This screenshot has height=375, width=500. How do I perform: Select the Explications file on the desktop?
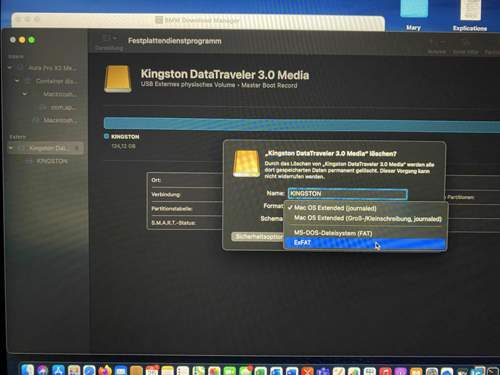pos(470,16)
